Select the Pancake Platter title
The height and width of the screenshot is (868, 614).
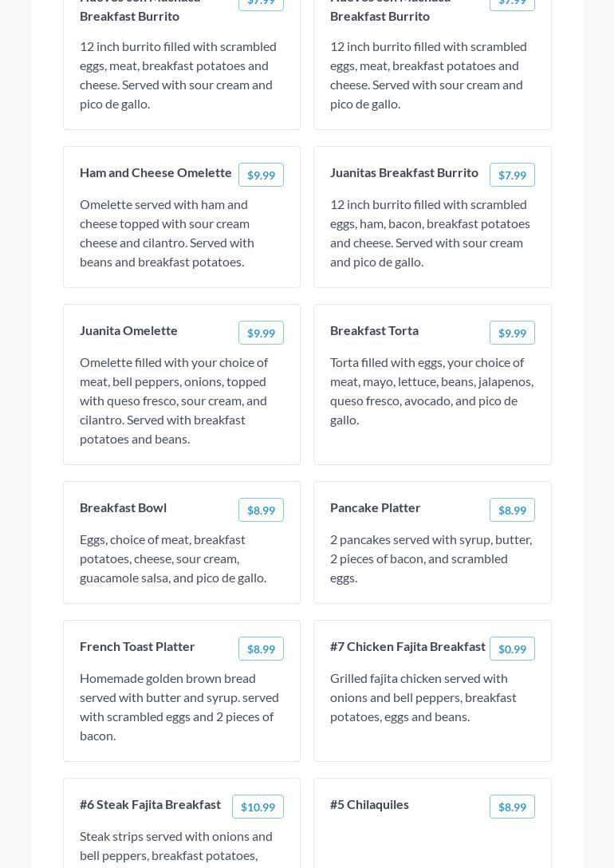375,507
